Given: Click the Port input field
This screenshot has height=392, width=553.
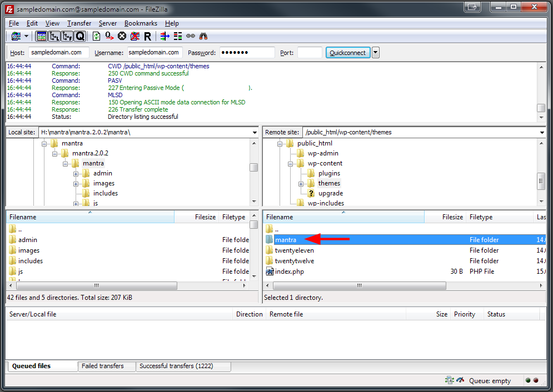Looking at the screenshot, I should click(x=310, y=53).
